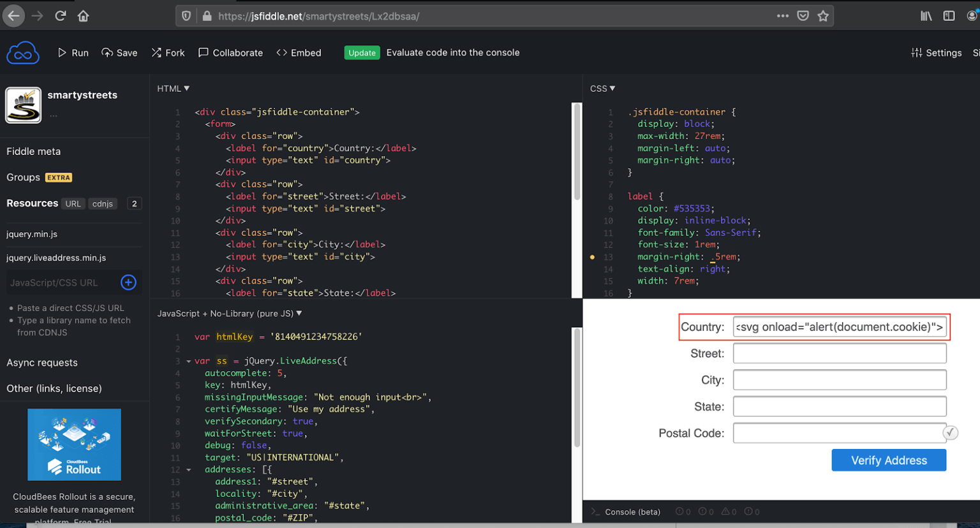Toggle tracking protection via the shield icon

(185, 16)
